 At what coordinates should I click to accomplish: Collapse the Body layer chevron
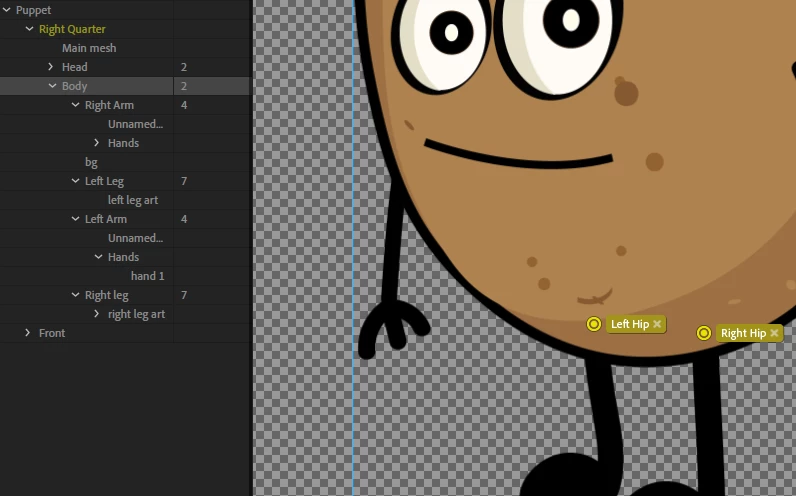point(52,86)
